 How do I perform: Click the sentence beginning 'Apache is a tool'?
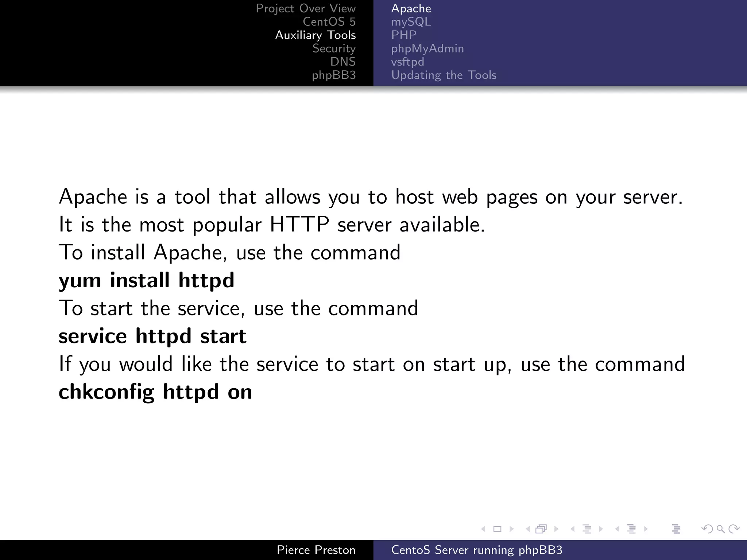point(371,197)
